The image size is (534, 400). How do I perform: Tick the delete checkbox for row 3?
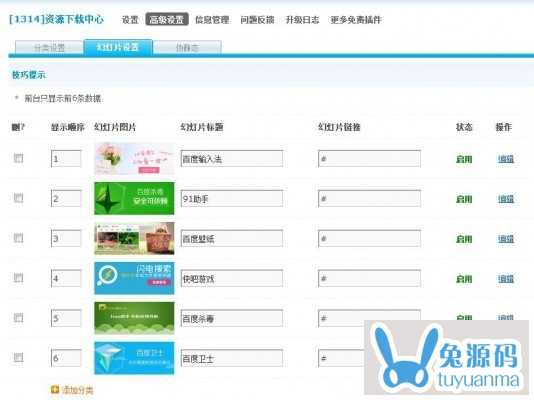point(18,238)
